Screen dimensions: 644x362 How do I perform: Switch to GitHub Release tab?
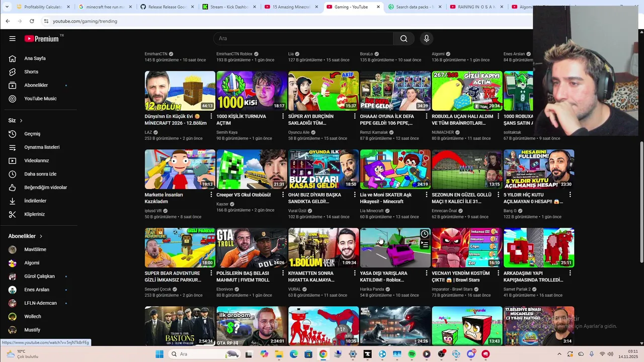tap(166, 7)
